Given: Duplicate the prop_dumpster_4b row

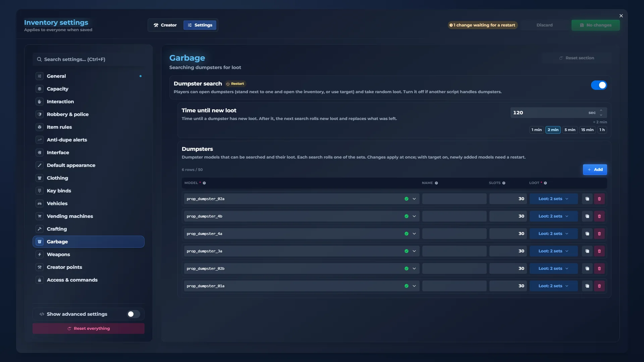Looking at the screenshot, I should 587,216.
